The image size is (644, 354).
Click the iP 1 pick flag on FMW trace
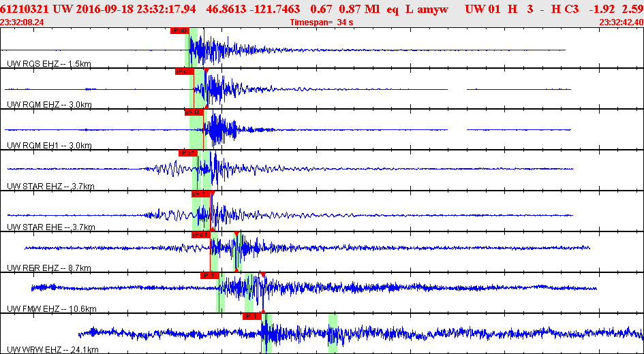(209, 276)
